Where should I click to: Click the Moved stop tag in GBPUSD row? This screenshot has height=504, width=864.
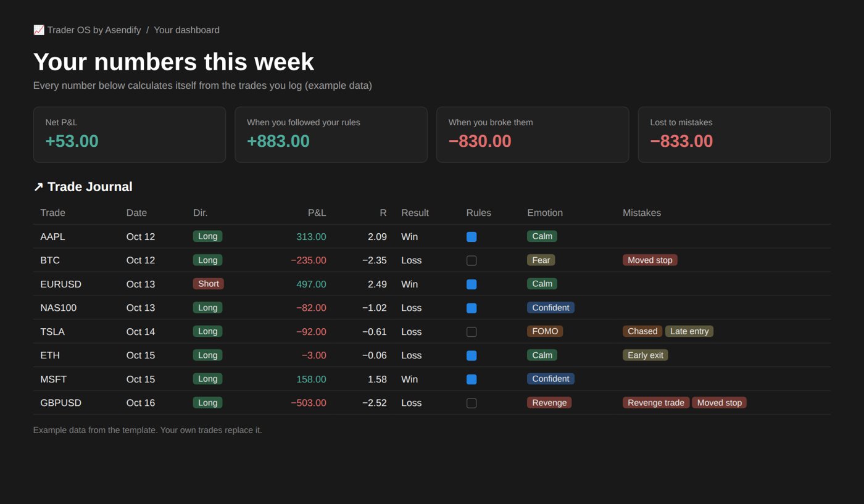pyautogui.click(x=720, y=403)
